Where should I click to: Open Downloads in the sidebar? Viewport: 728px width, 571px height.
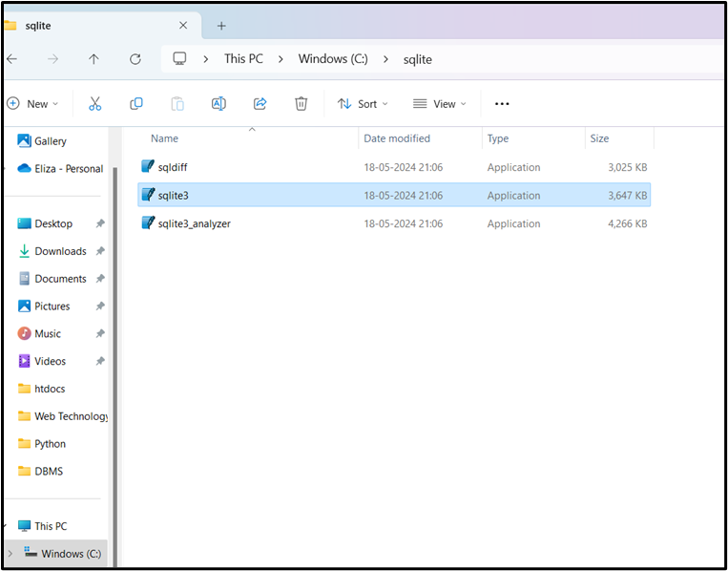[x=60, y=251]
